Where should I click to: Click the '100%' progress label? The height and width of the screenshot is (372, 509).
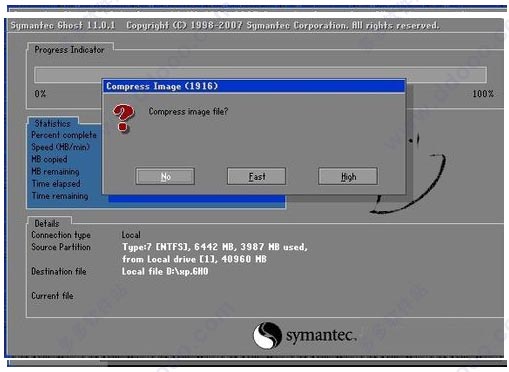point(483,94)
